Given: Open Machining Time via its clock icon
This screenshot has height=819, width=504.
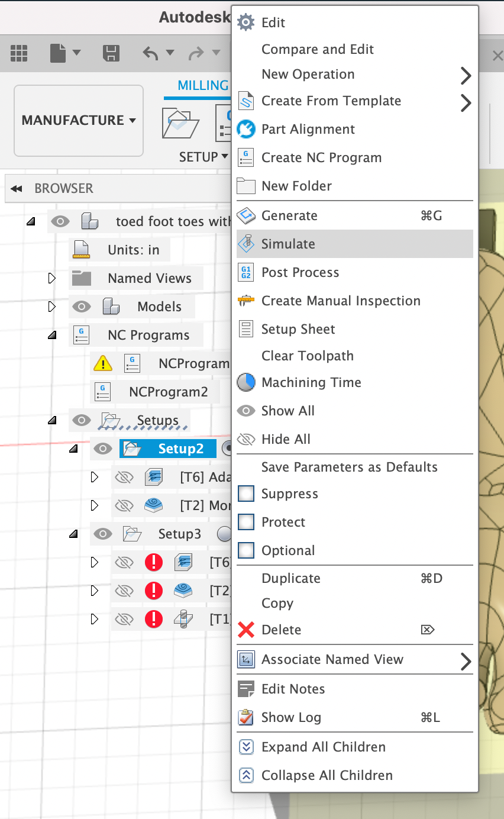Looking at the screenshot, I should click(x=246, y=382).
